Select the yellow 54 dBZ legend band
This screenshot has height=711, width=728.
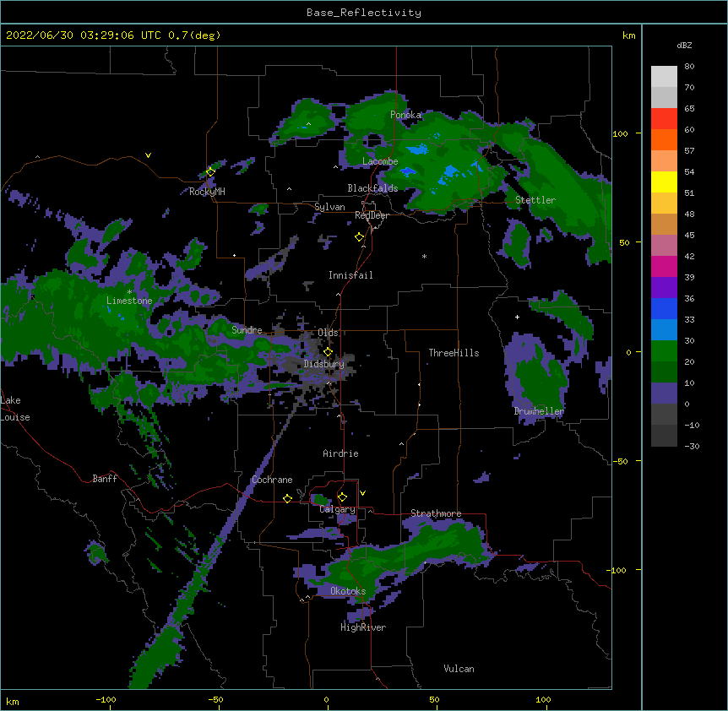664,182
